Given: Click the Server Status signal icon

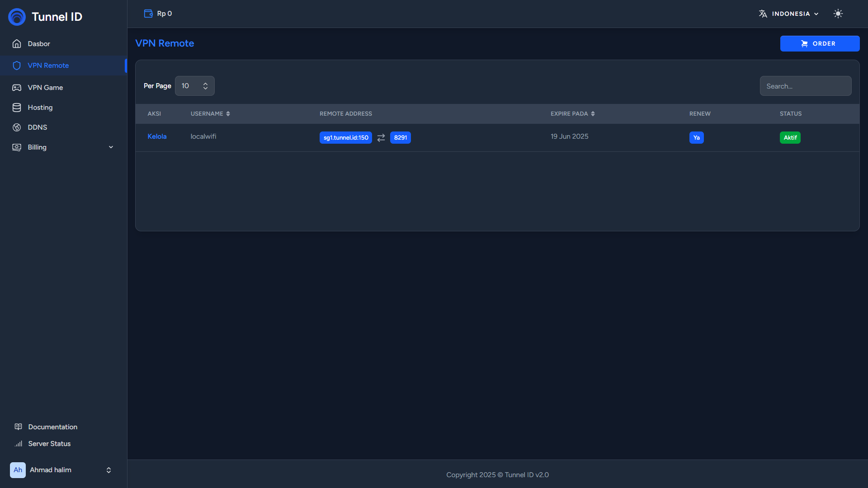Looking at the screenshot, I should click(x=18, y=444).
